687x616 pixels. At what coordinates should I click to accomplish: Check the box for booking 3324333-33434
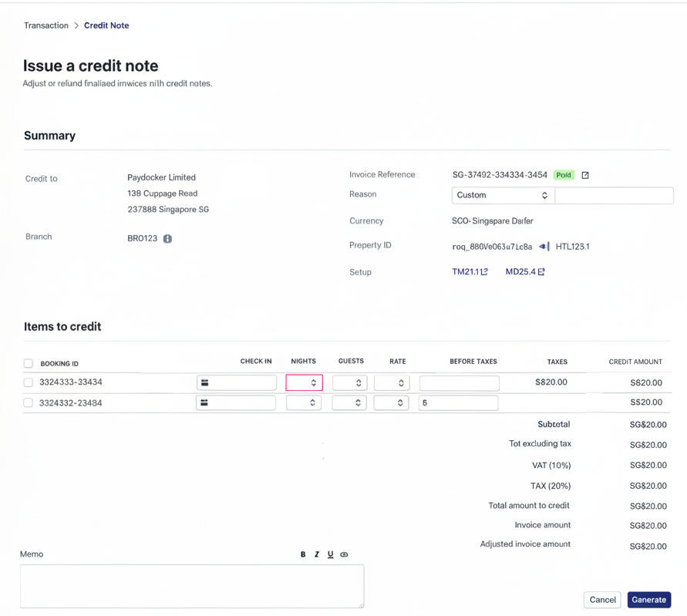pos(29,382)
